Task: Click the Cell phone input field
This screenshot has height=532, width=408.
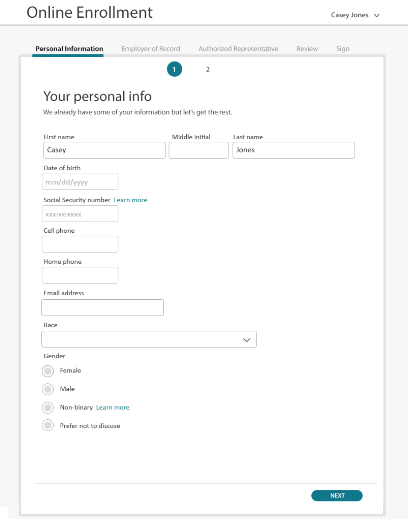Action: tap(80, 244)
